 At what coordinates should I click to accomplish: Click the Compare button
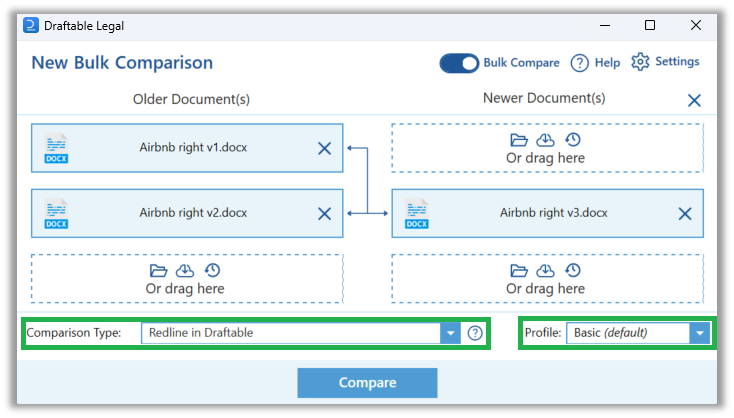(367, 383)
